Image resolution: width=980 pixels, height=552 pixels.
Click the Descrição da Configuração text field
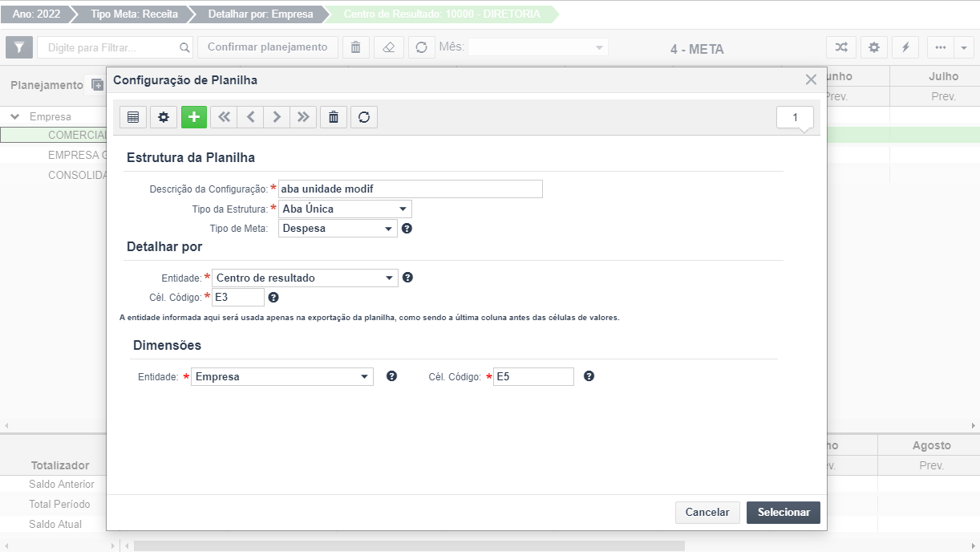411,189
